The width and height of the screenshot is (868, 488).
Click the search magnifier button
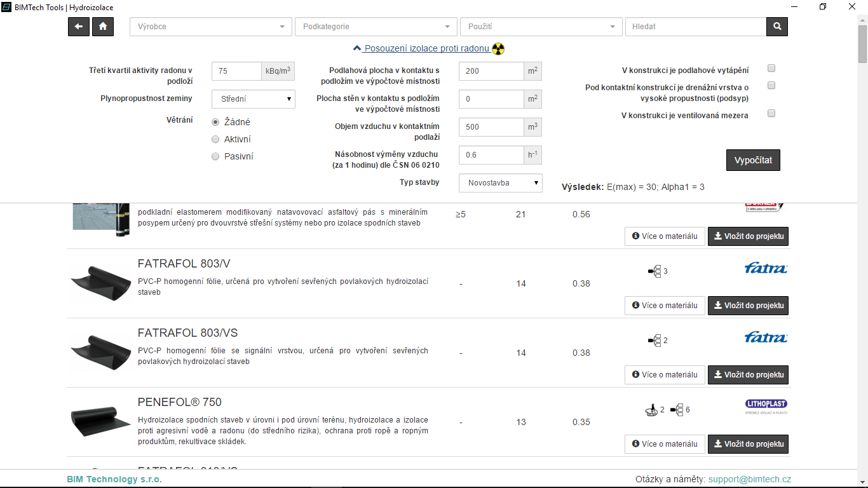[776, 27]
